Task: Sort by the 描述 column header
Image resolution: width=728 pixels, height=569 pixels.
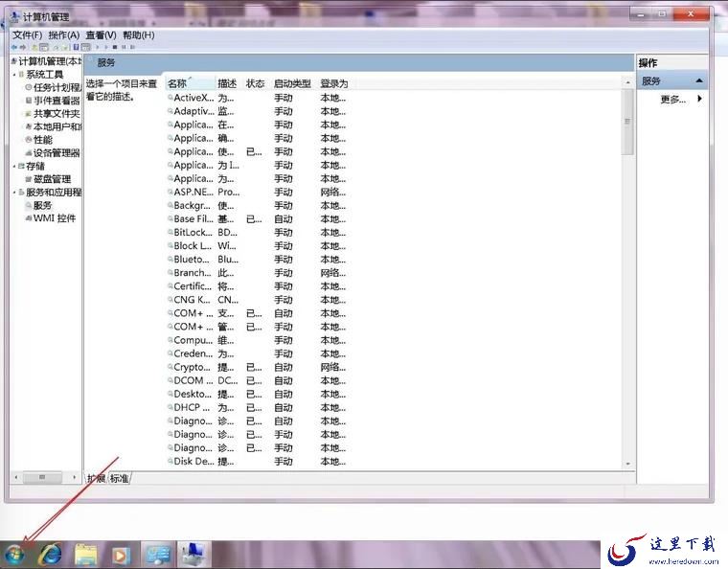Action: 227,83
